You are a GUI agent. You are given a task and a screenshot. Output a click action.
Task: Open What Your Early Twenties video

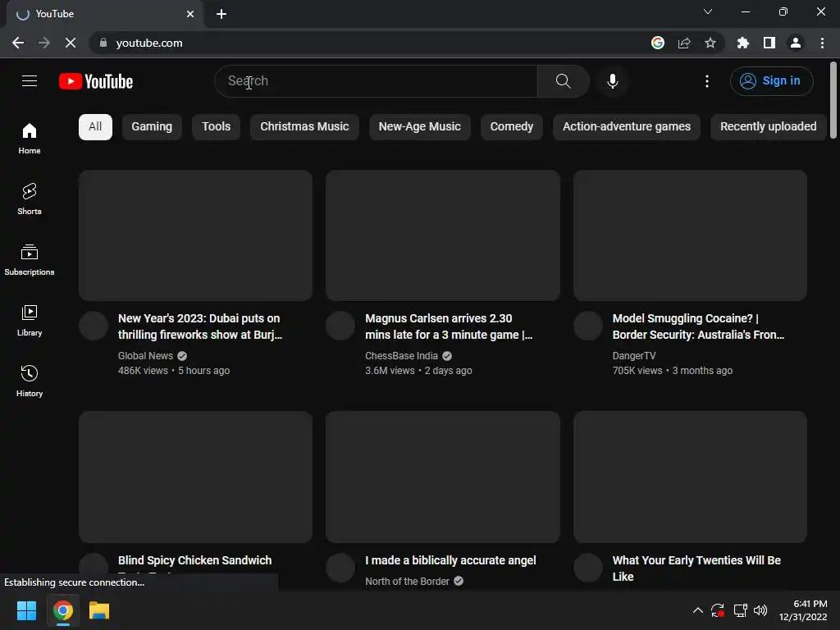point(696,568)
